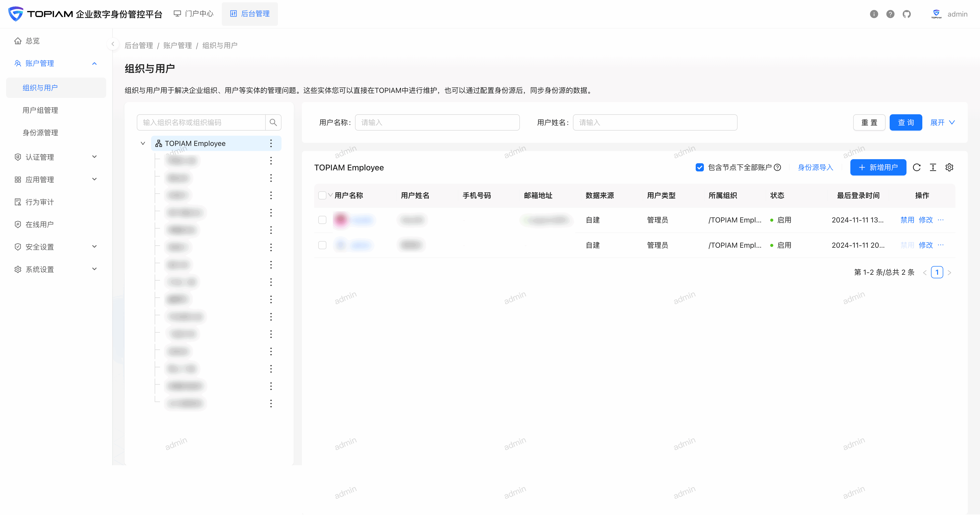
Task: Click 身份源导入 link
Action: click(815, 167)
